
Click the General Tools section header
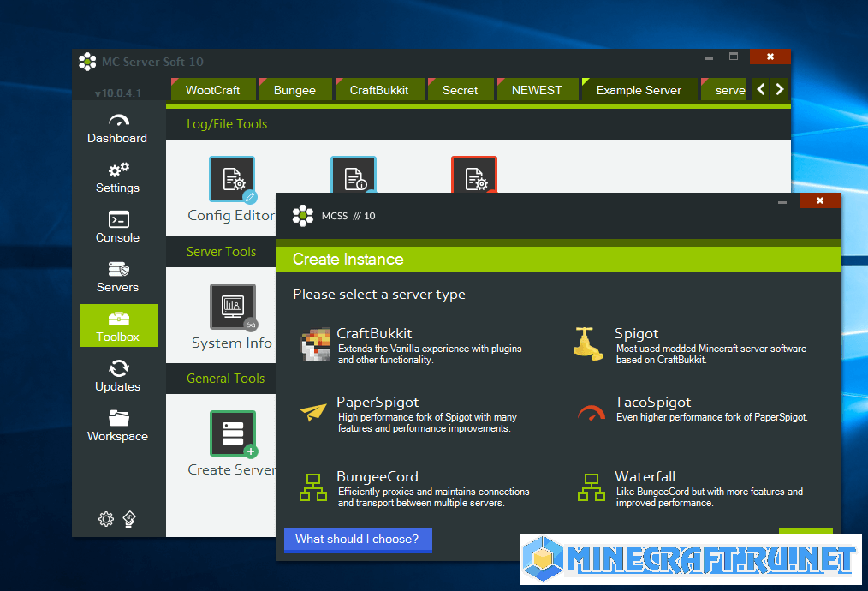pyautogui.click(x=226, y=379)
